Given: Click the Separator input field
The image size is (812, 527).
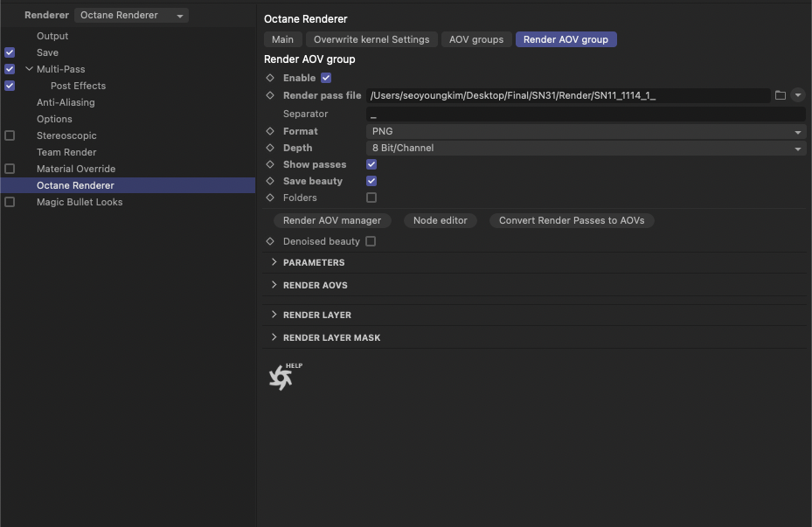Looking at the screenshot, I should 586,114.
